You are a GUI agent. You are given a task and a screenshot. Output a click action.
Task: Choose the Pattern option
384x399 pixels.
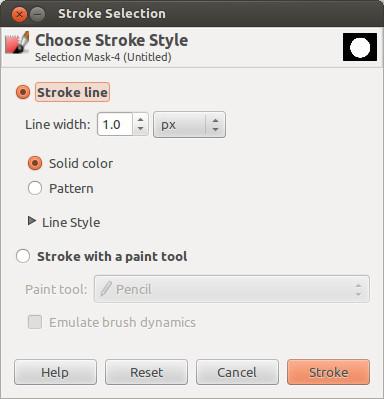[x=35, y=188]
